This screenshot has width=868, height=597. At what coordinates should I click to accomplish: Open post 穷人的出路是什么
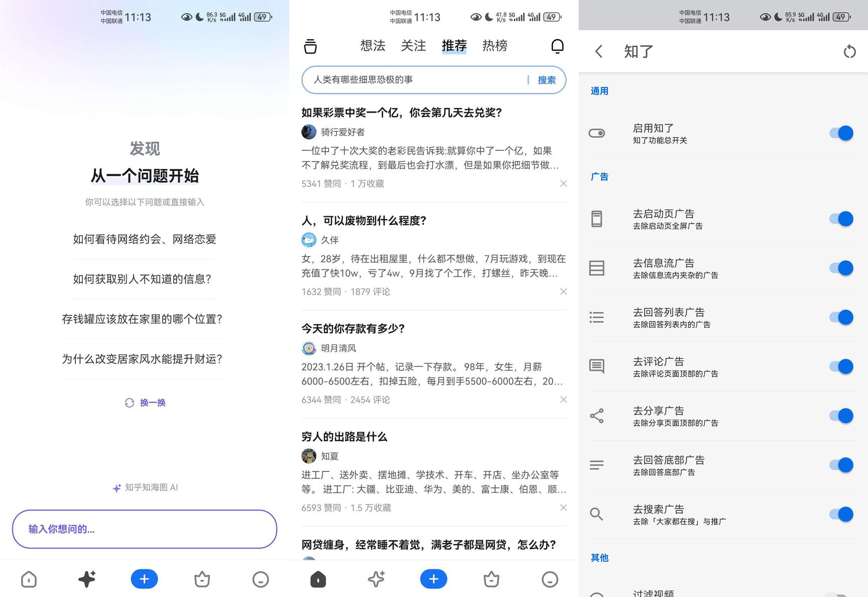[x=345, y=437]
